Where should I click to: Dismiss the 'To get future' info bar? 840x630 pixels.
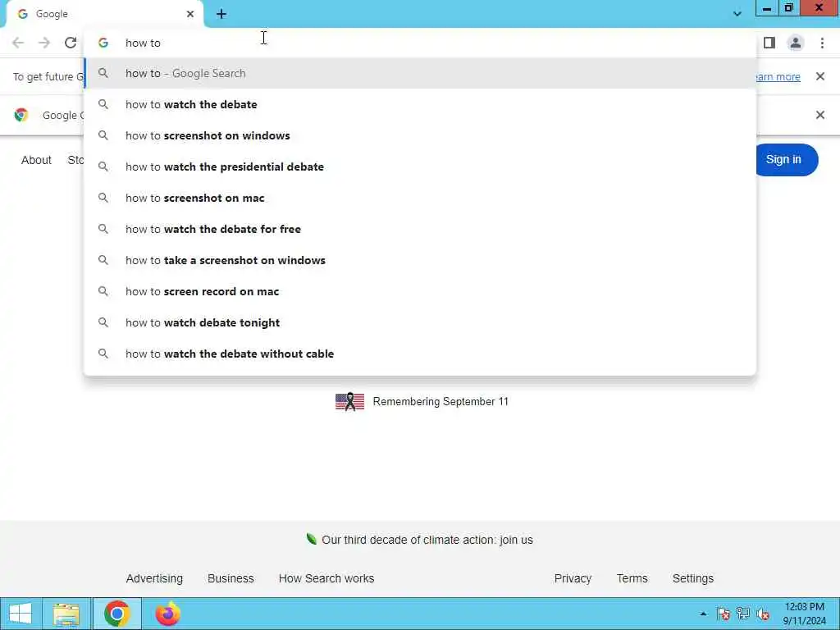tap(820, 76)
